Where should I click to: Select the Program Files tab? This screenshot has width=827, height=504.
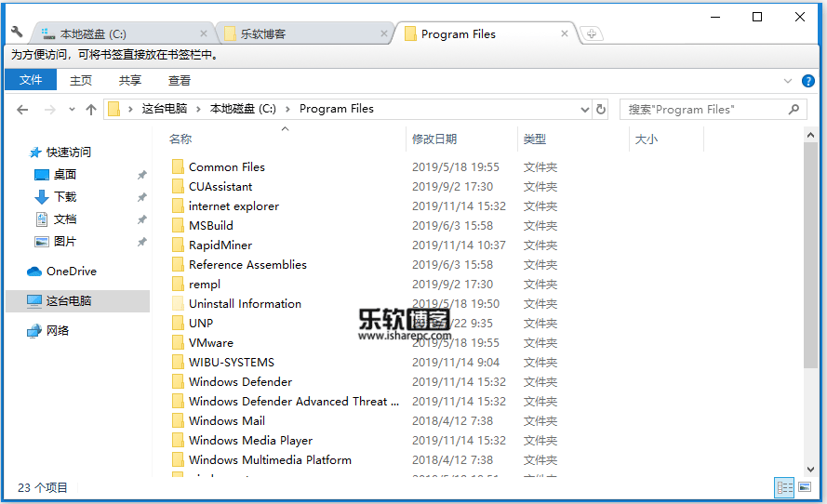click(486, 33)
